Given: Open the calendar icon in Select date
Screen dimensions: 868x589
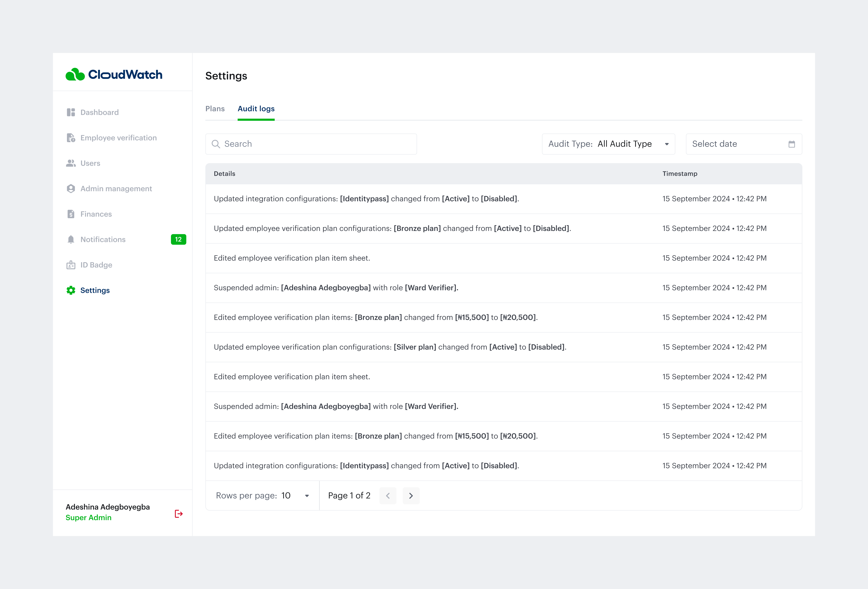Looking at the screenshot, I should (x=792, y=144).
